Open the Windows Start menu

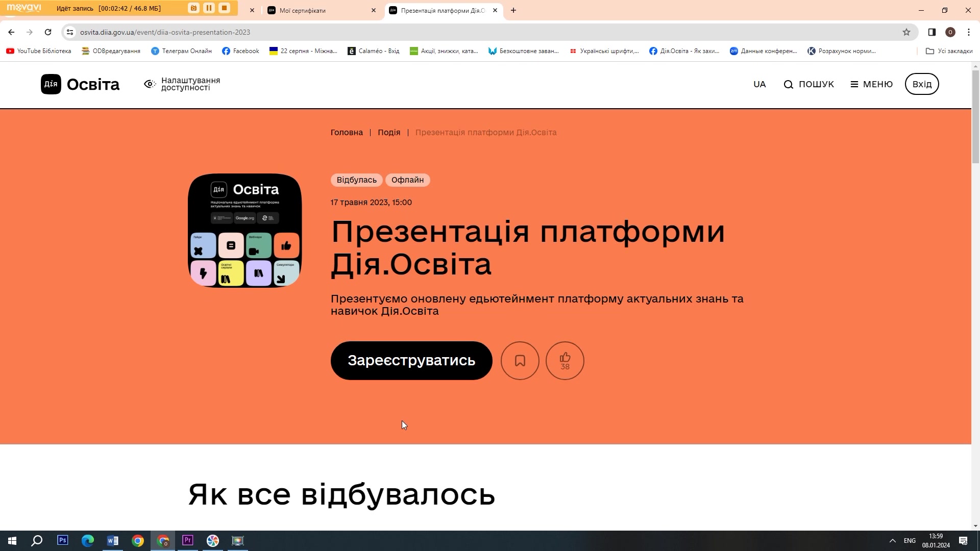tap(12, 541)
